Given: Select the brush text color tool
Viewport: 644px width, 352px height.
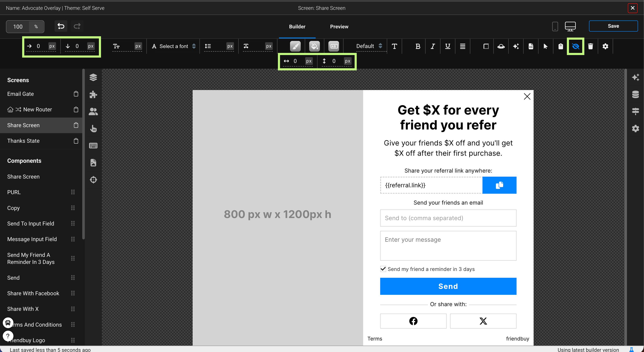Looking at the screenshot, I should tap(295, 46).
